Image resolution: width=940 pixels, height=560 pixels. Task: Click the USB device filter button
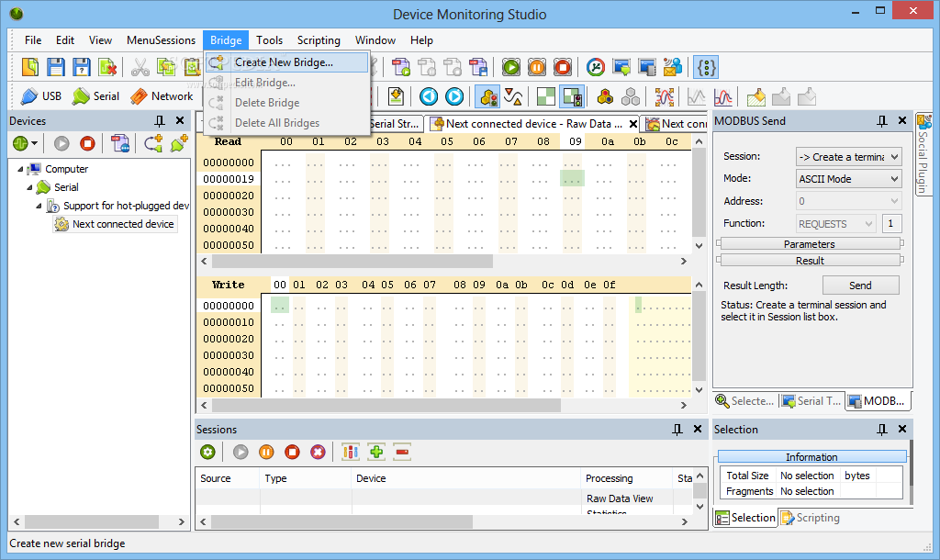[40, 96]
